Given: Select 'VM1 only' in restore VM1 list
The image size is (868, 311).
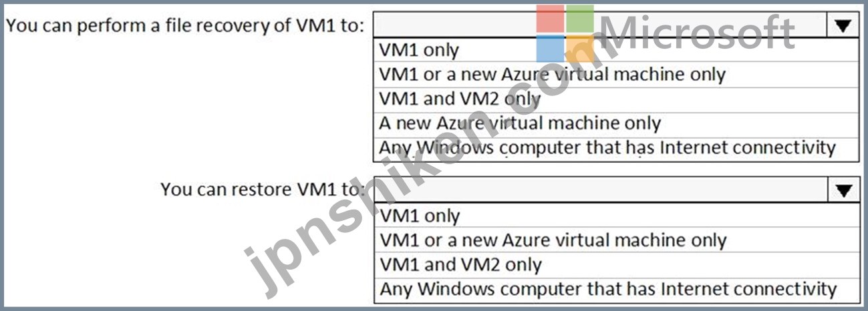Looking at the screenshot, I should point(420,216).
